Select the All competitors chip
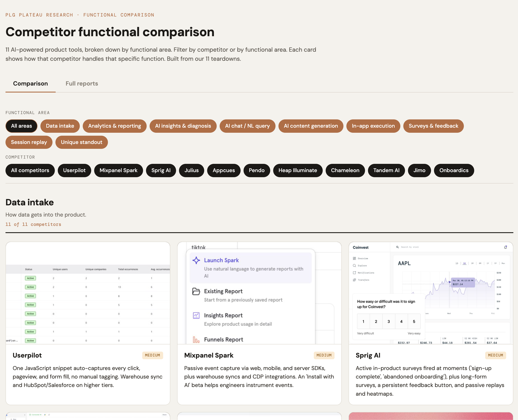The width and height of the screenshot is (518, 420). click(30, 171)
